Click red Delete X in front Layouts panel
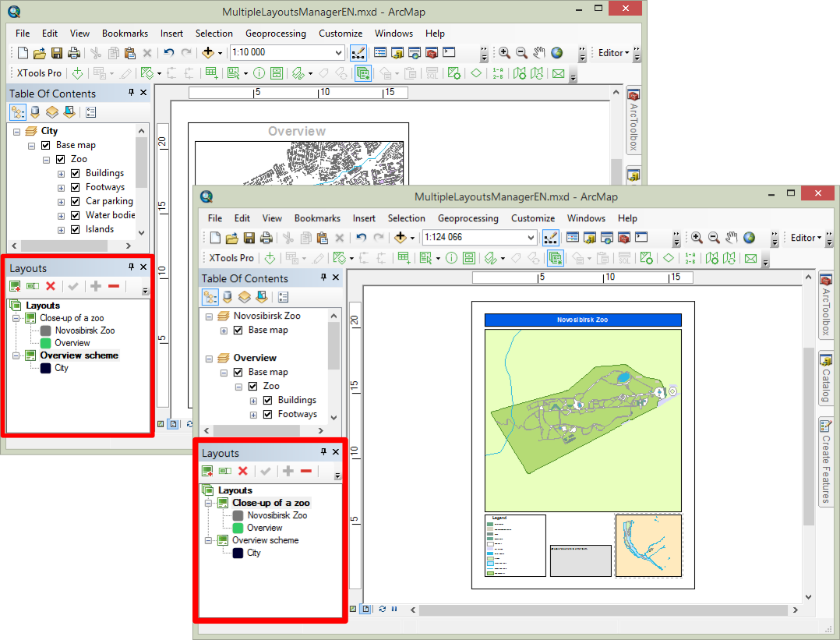The image size is (840, 640). coord(242,471)
